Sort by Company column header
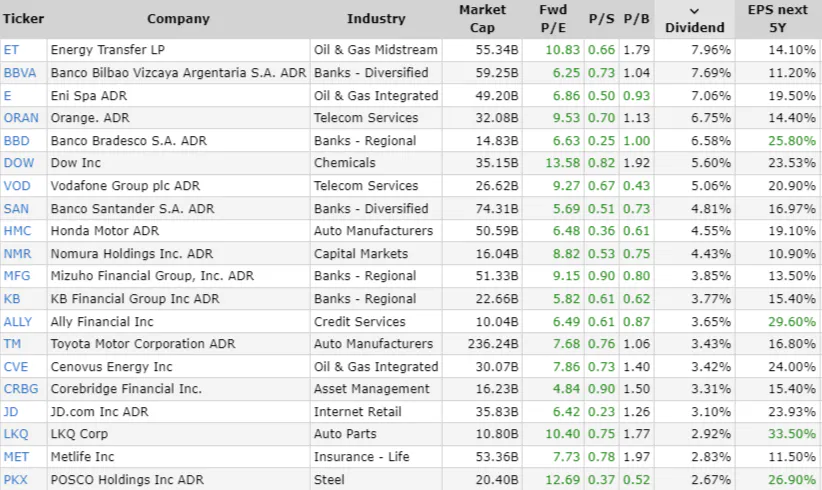Viewport: 822px width, 490px height. (x=178, y=19)
